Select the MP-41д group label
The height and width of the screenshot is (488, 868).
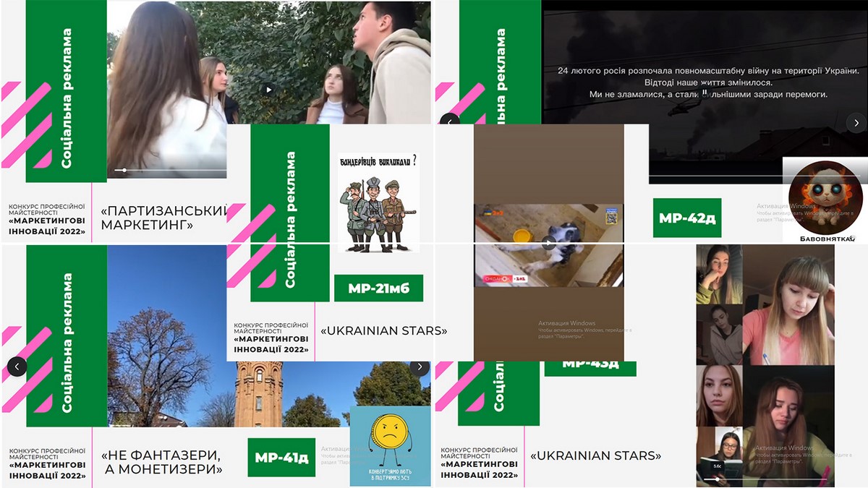pyautogui.click(x=281, y=458)
